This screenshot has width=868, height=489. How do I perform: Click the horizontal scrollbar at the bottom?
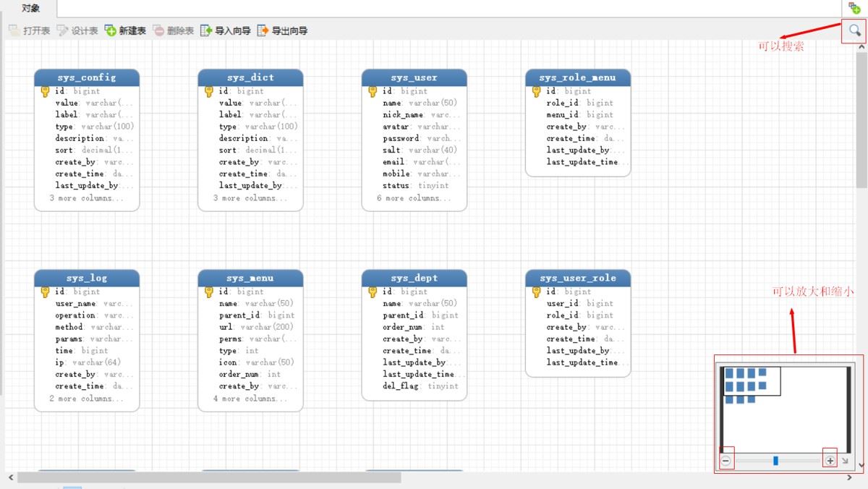click(209, 477)
